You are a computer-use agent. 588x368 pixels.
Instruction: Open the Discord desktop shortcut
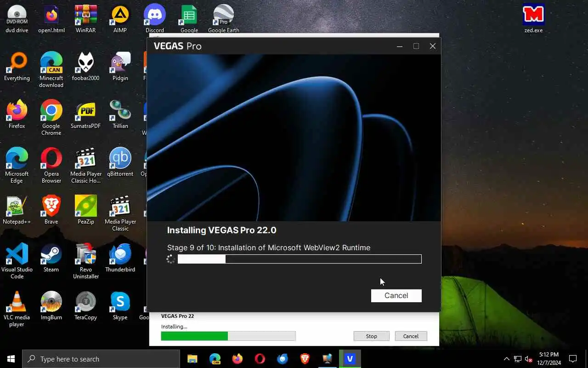tap(155, 19)
